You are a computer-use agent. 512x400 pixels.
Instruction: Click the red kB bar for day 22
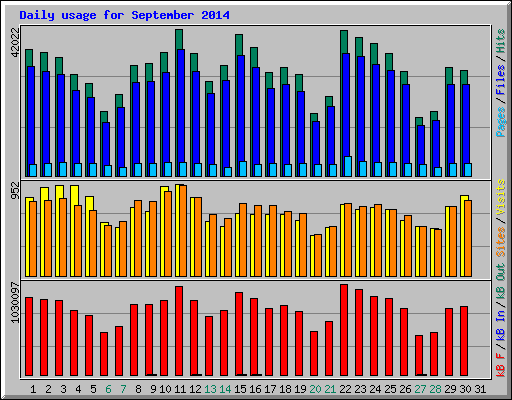pyautogui.click(x=344, y=330)
